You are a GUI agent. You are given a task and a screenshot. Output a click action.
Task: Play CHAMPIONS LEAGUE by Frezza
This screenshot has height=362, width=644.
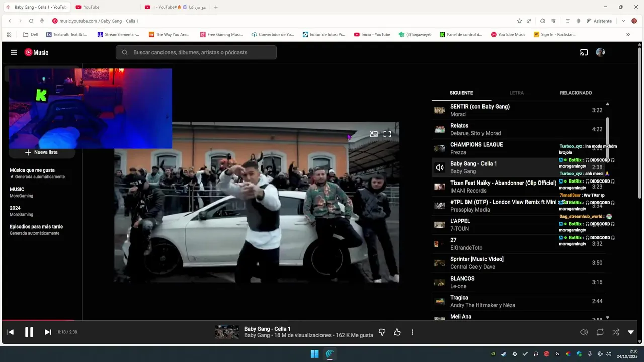point(519,148)
